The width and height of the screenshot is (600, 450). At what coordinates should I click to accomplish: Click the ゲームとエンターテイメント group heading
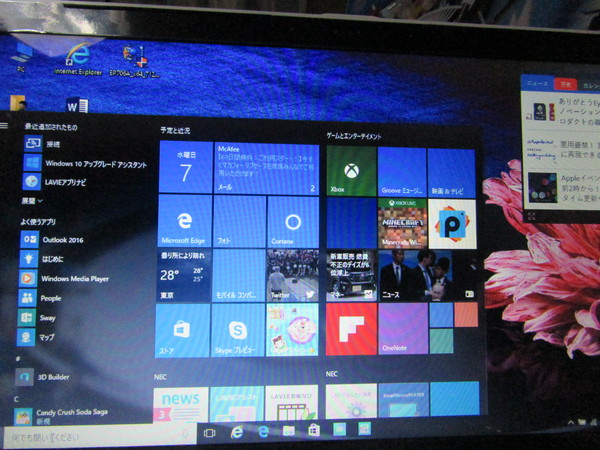coord(354,136)
